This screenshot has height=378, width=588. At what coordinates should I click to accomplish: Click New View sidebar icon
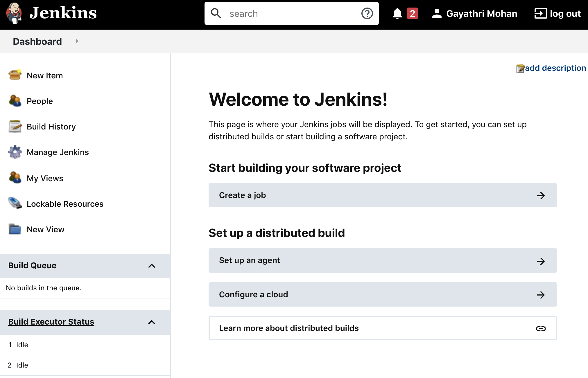(x=15, y=229)
